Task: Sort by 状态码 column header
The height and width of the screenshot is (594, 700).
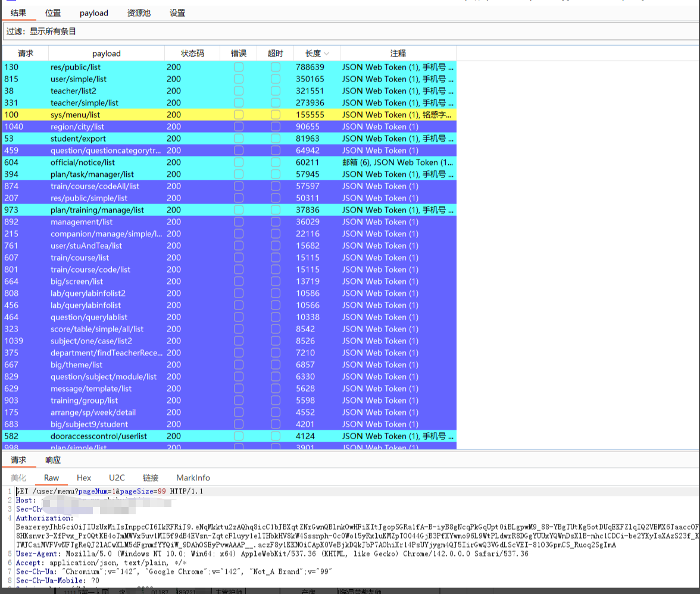Action: pyautogui.click(x=192, y=53)
